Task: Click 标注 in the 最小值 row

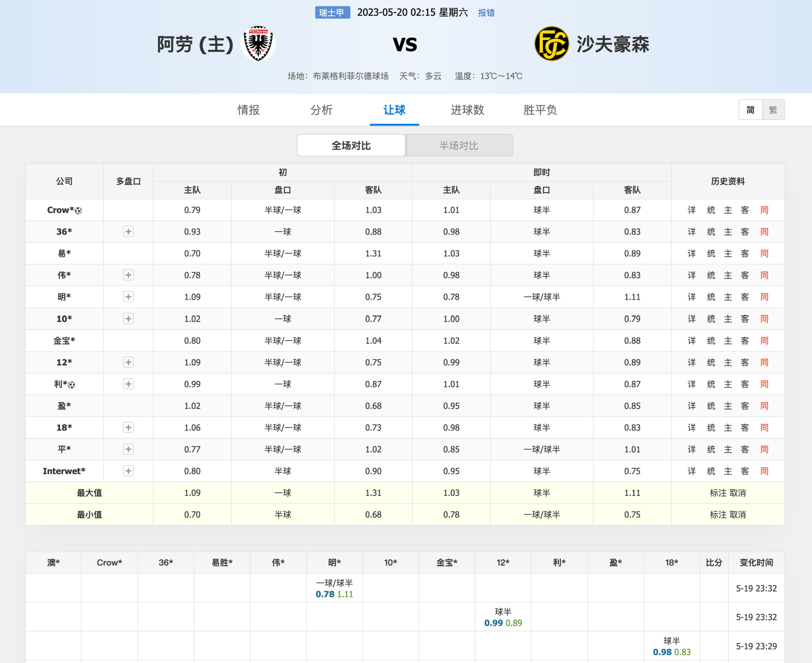Action: [x=718, y=514]
